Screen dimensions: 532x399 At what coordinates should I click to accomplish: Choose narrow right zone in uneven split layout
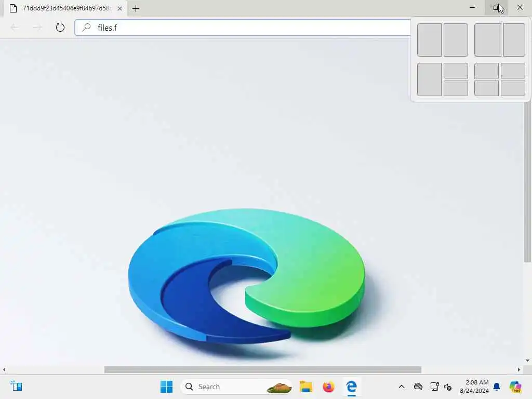coord(514,40)
